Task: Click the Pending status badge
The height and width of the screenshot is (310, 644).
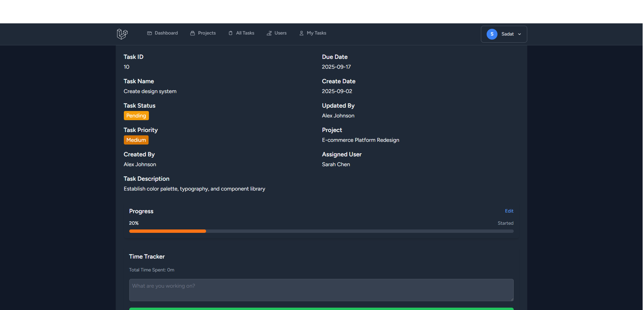Action: [136, 116]
